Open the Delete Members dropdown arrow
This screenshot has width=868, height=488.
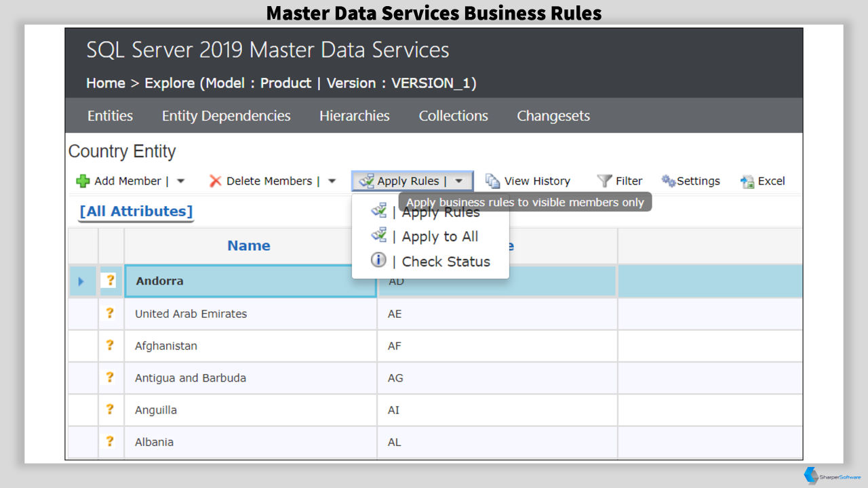click(x=332, y=181)
